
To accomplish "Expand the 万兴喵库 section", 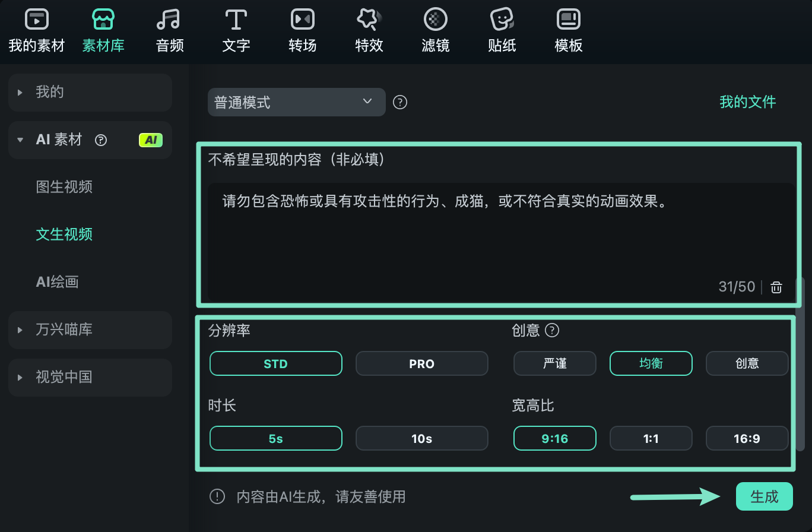I will click(90, 330).
